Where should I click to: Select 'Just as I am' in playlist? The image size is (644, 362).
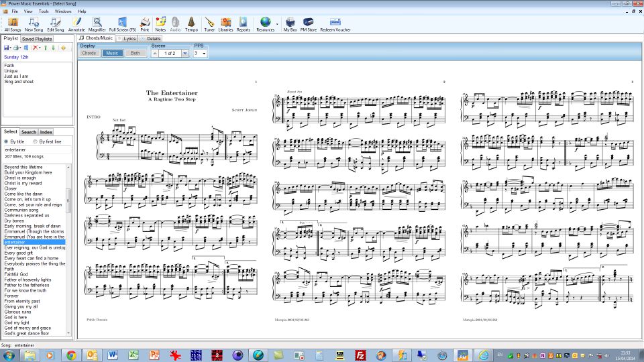point(15,76)
